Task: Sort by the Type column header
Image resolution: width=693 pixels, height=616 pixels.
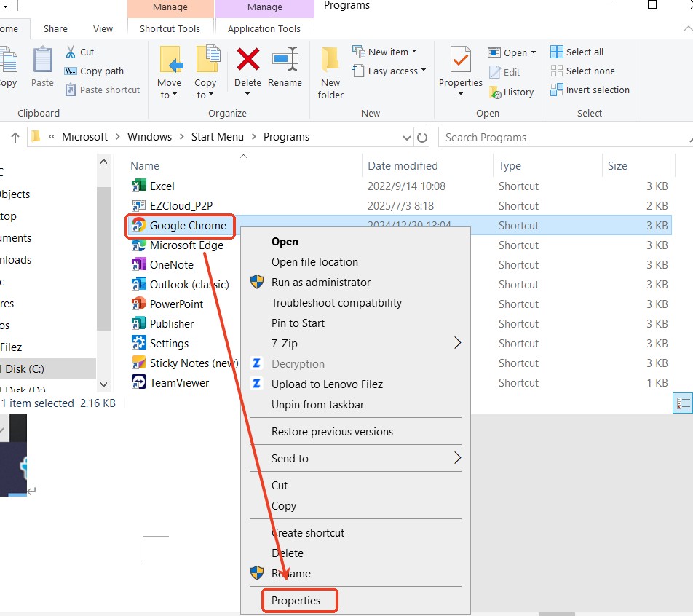Action: [x=510, y=166]
